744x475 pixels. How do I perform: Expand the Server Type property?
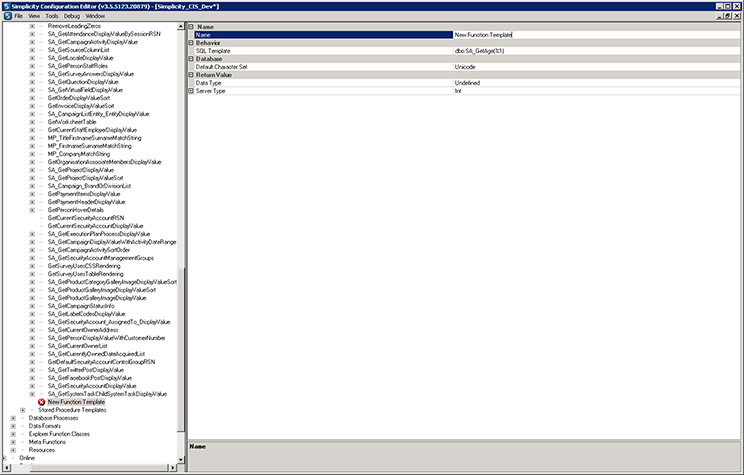[x=191, y=91]
